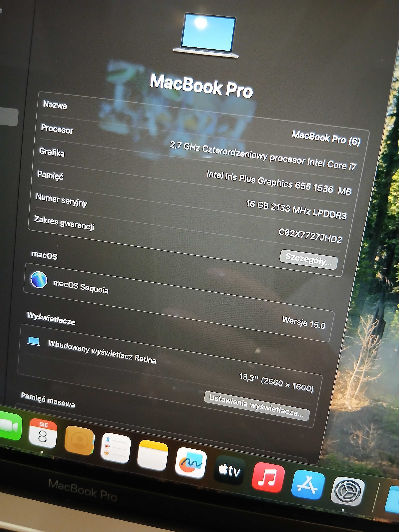
Task: Open the Szczegóły... warranty details button
Action: (x=309, y=259)
